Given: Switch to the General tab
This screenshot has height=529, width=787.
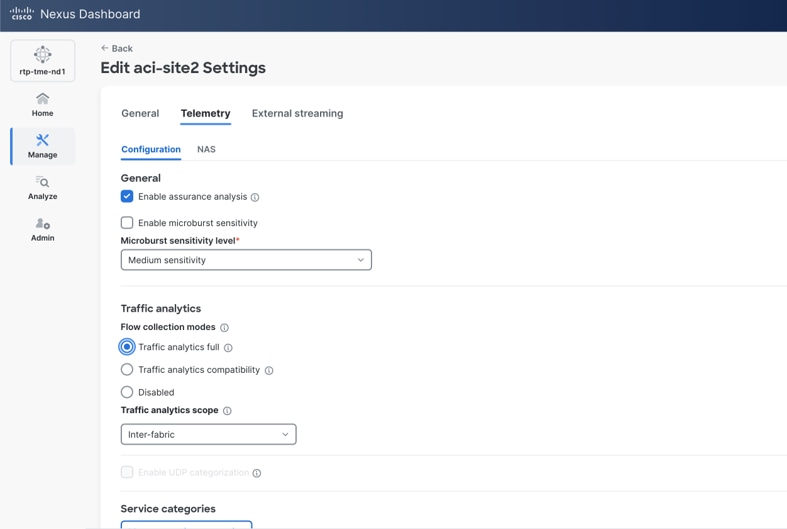Looking at the screenshot, I should pyautogui.click(x=140, y=113).
